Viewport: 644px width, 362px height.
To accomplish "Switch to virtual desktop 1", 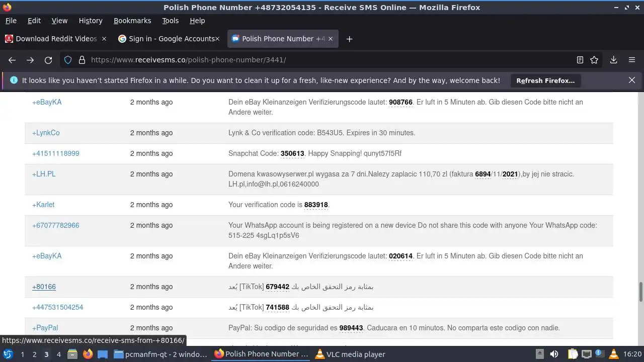I will coord(22,354).
